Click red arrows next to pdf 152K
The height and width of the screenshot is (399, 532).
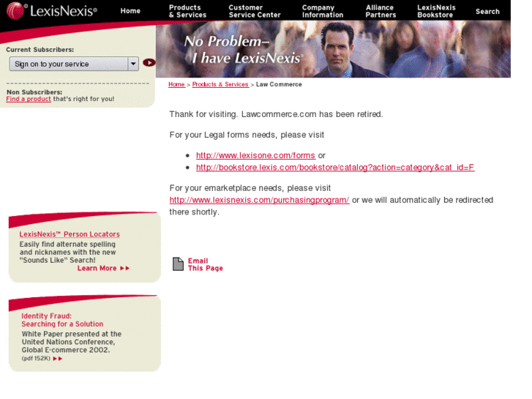click(x=58, y=359)
